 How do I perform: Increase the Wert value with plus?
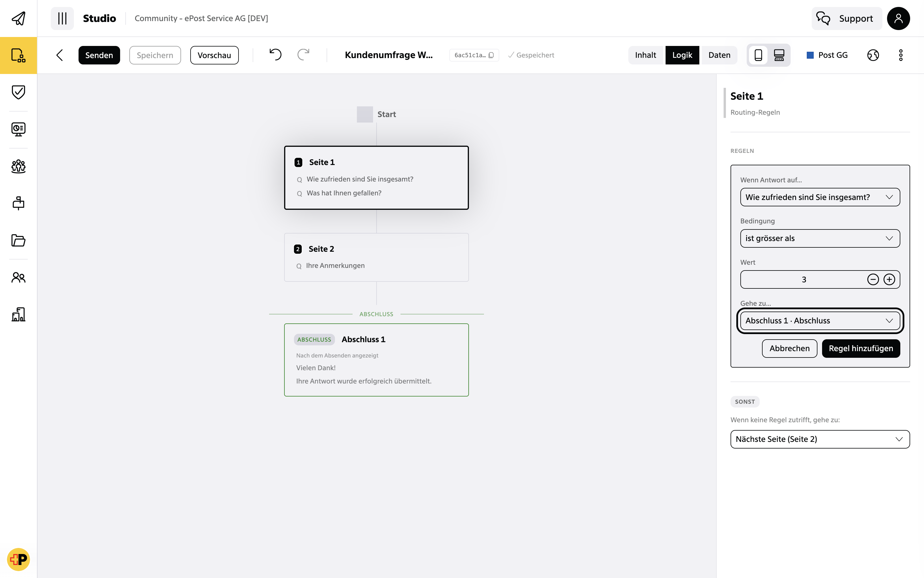(x=889, y=279)
